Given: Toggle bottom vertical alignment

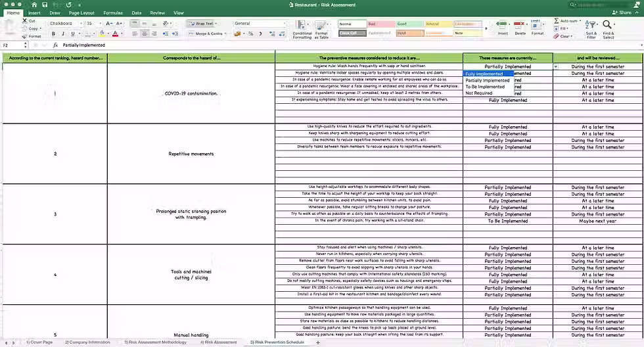Looking at the screenshot, I should [154, 24].
